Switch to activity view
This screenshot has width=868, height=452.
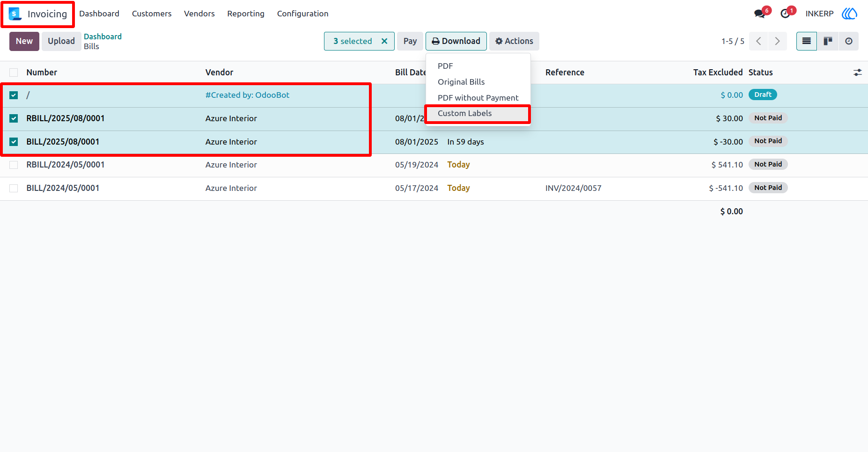pos(849,41)
